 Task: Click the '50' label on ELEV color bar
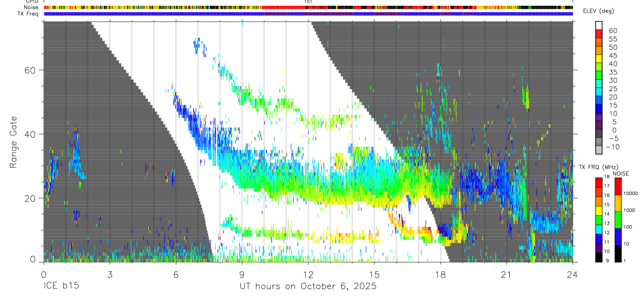tap(613, 47)
